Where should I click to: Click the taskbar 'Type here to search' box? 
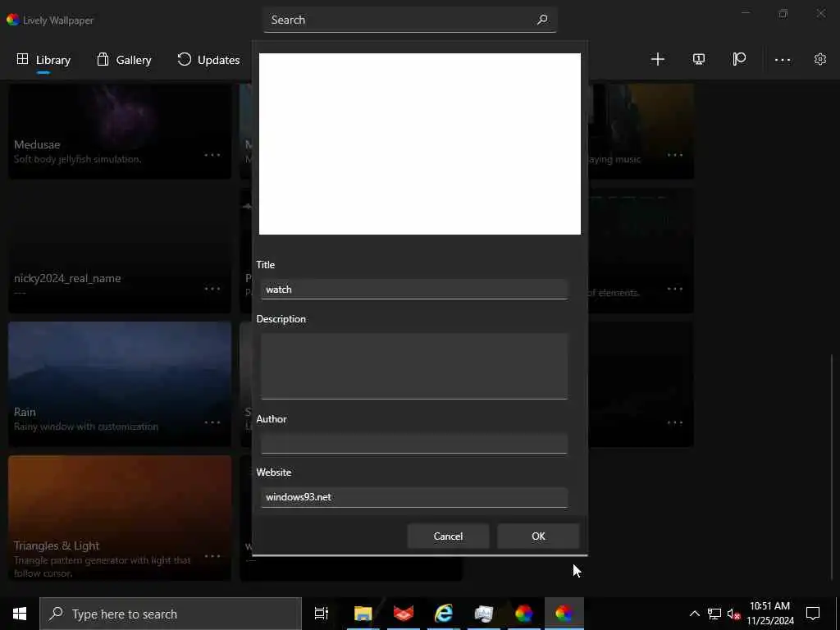pos(171,614)
